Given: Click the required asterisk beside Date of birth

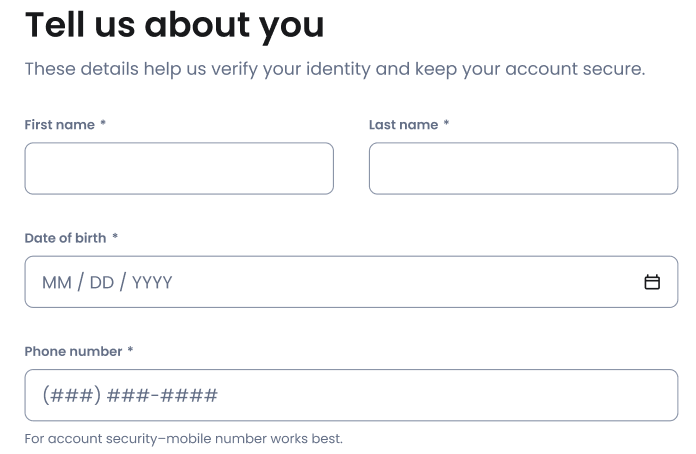Looking at the screenshot, I should [115, 237].
